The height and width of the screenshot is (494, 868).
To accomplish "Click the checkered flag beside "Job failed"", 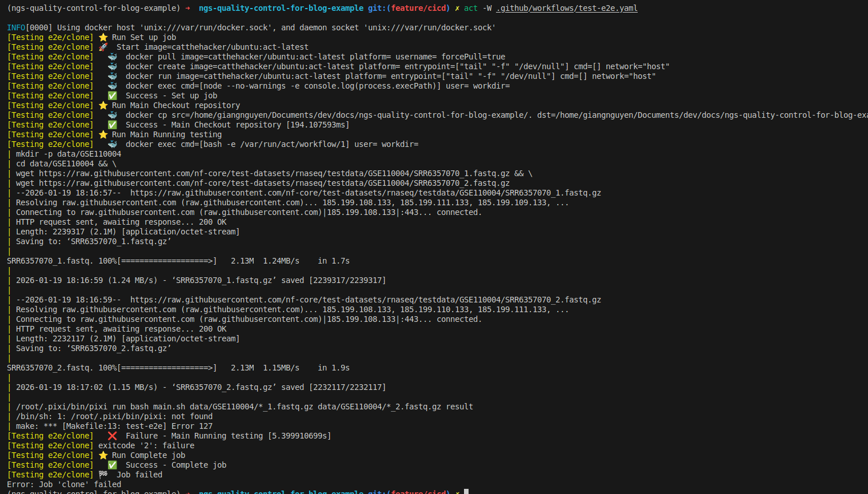I will pos(103,475).
